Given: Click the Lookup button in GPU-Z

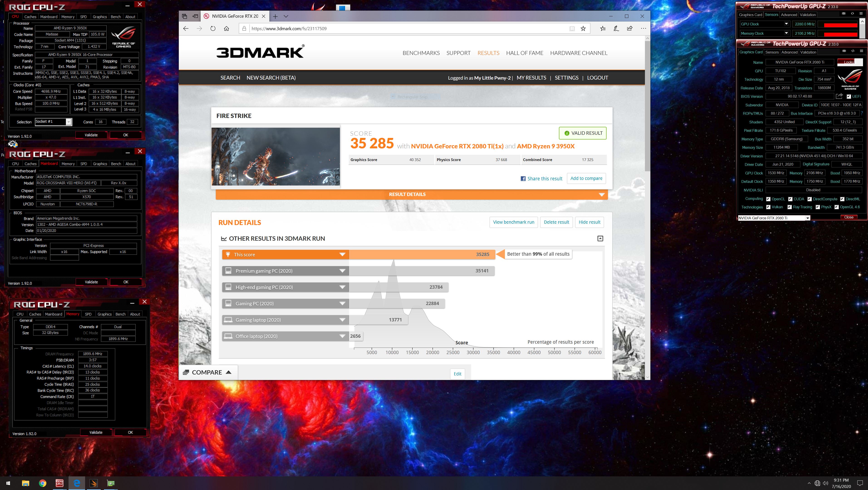Looking at the screenshot, I should (850, 62).
